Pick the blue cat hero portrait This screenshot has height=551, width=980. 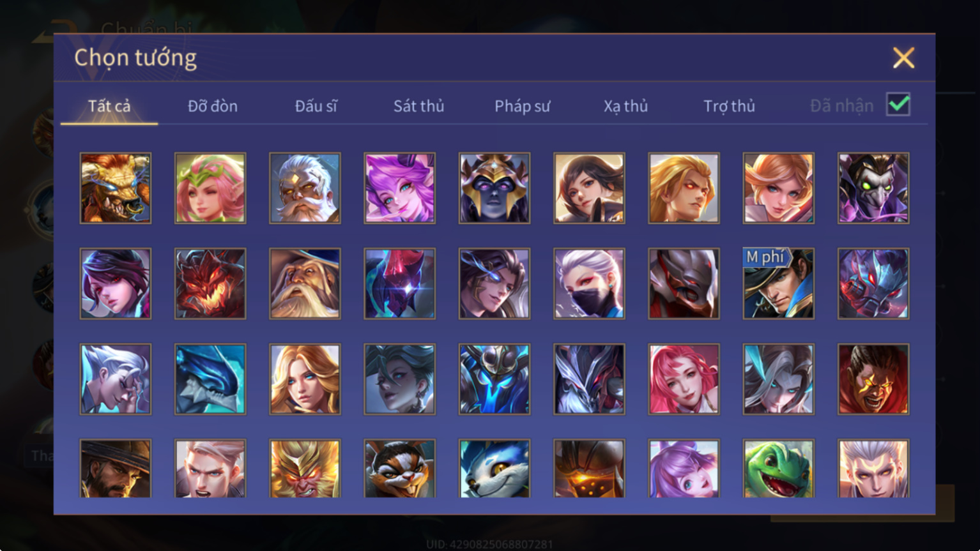pyautogui.click(x=494, y=468)
